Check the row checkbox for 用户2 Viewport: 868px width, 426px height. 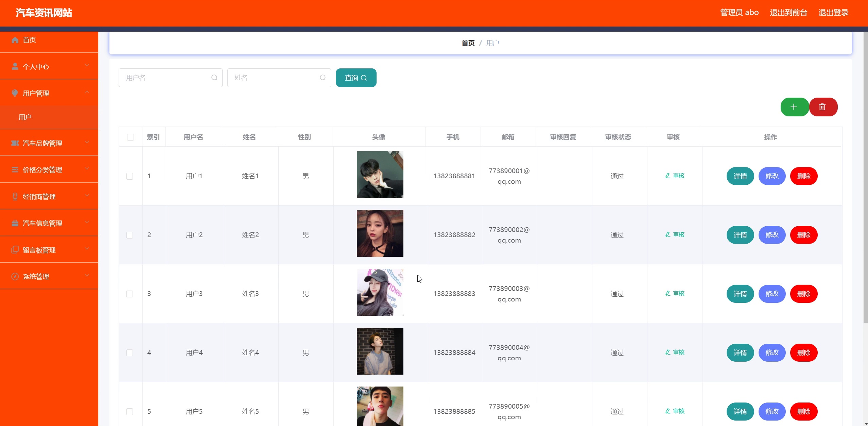(x=130, y=235)
